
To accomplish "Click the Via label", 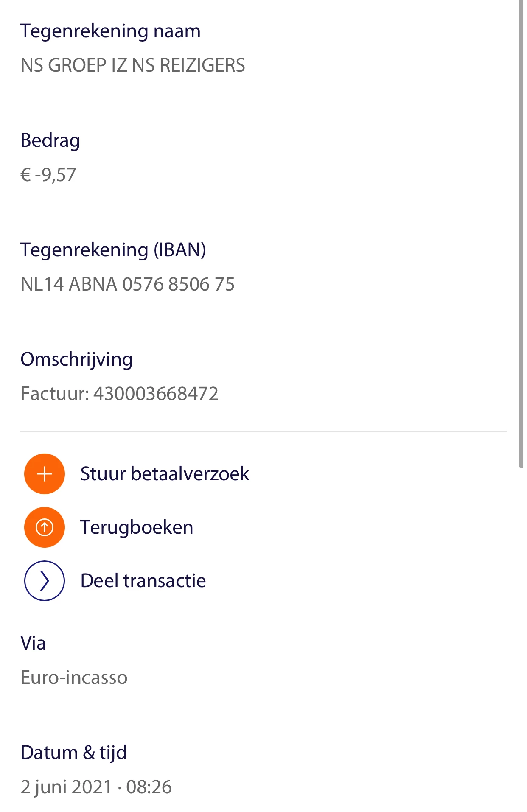I will tap(33, 643).
